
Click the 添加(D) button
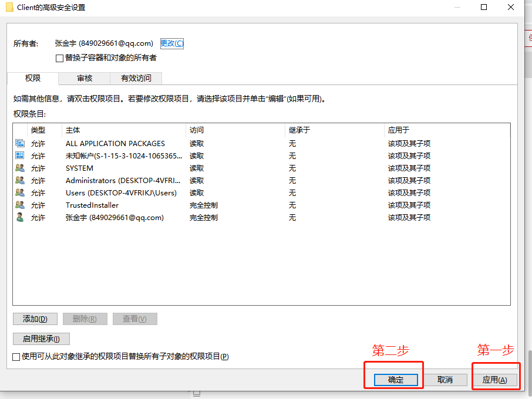point(35,319)
